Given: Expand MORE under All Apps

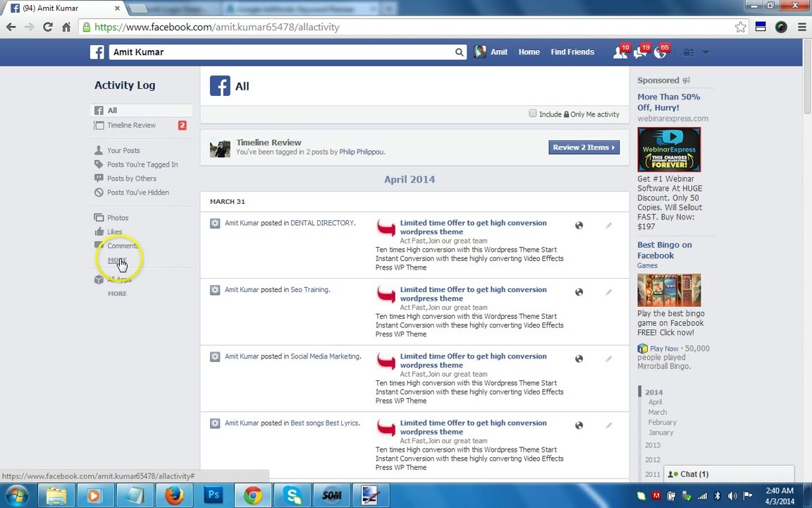Looking at the screenshot, I should [117, 294].
